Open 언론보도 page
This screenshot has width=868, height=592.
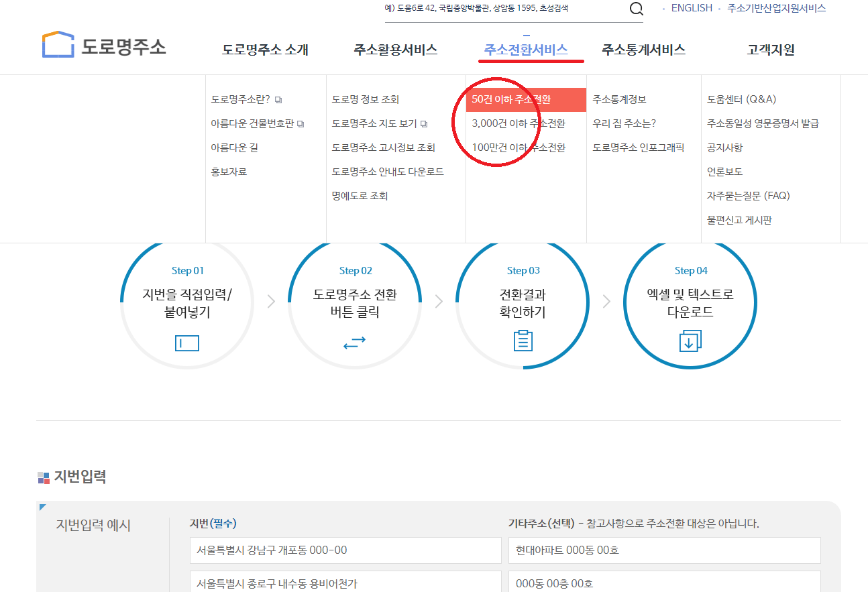(724, 172)
